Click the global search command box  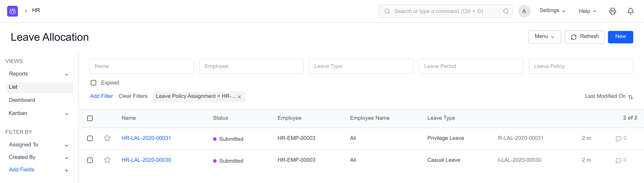point(446,11)
